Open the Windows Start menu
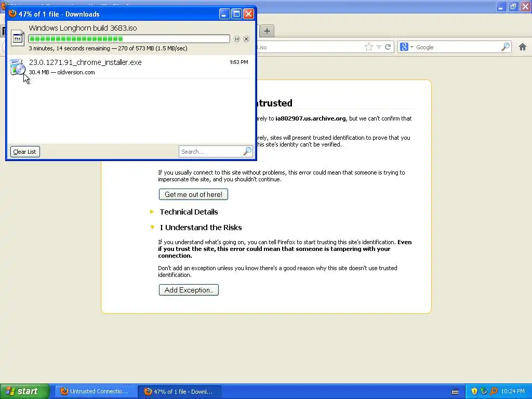This screenshot has width=532, height=399. point(24,391)
